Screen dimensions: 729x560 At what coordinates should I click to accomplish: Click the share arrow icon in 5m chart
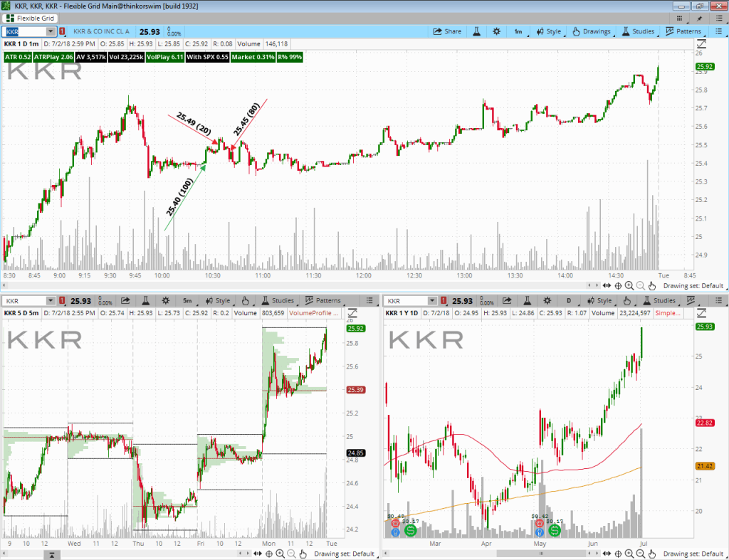click(126, 301)
